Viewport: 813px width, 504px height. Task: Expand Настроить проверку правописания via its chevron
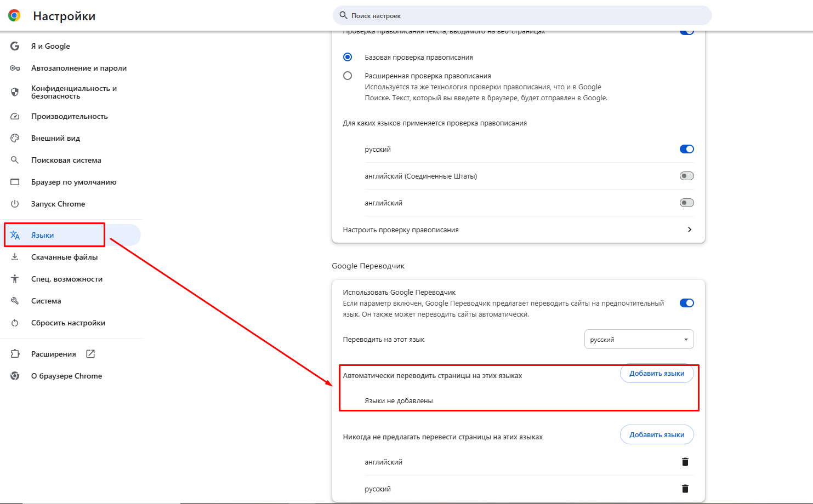pyautogui.click(x=690, y=230)
